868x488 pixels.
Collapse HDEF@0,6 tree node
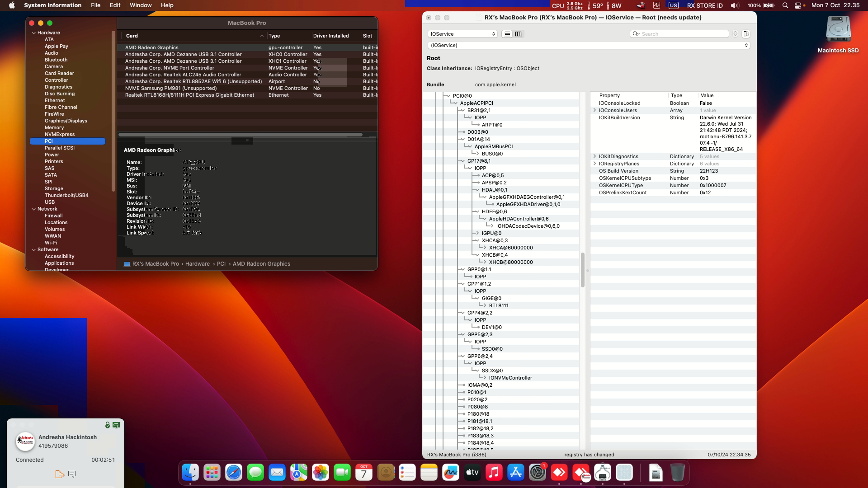(476, 211)
